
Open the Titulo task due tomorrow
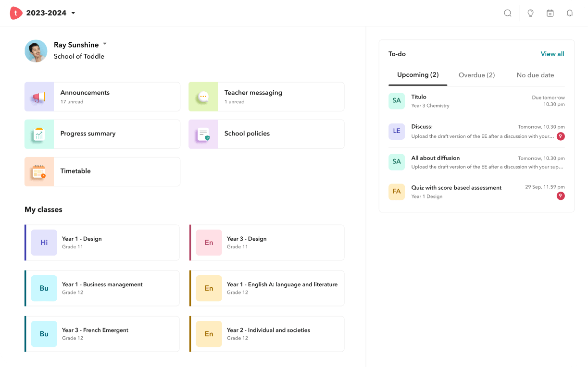476,100
